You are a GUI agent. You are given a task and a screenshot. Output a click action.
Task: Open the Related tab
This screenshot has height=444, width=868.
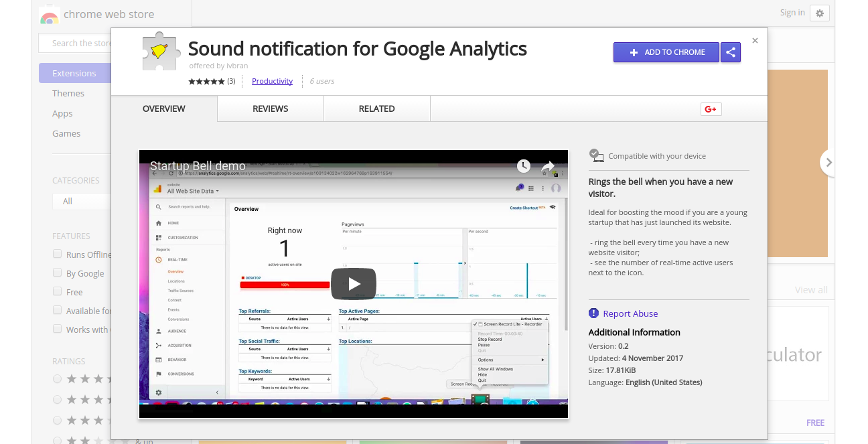376,108
